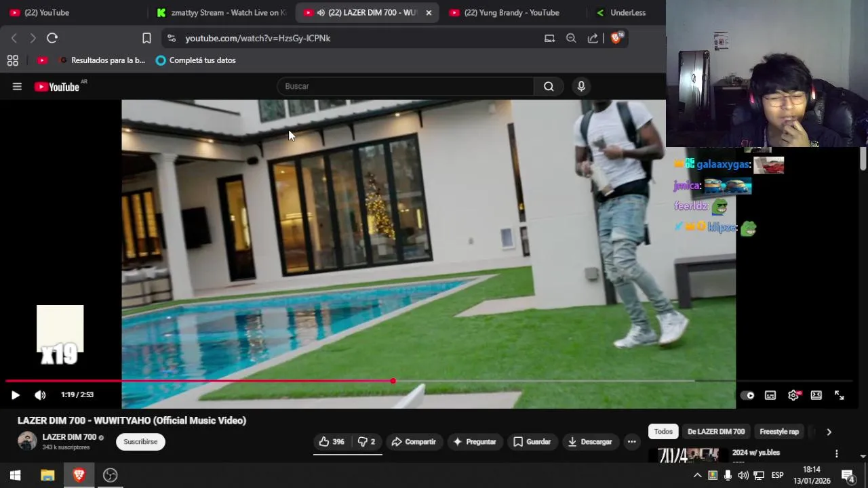Bookmark this page with bookmark icon
Viewport: 868px width, 488px height.
[x=146, y=38]
